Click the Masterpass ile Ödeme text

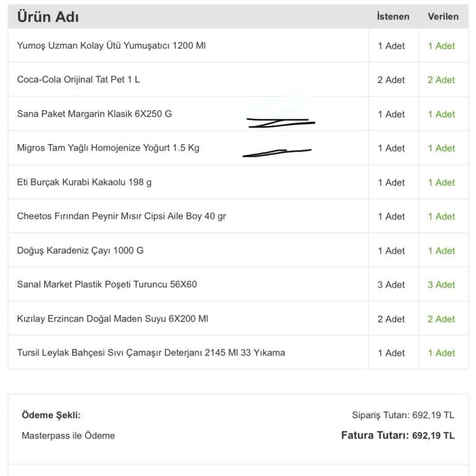pyautogui.click(x=68, y=436)
